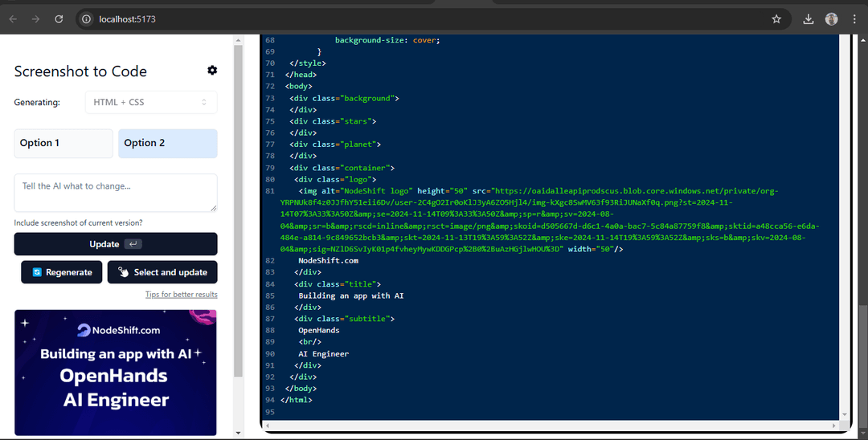Click 'background-size: cover;' line
Image resolution: width=868 pixels, height=440 pixels.
[387, 40]
